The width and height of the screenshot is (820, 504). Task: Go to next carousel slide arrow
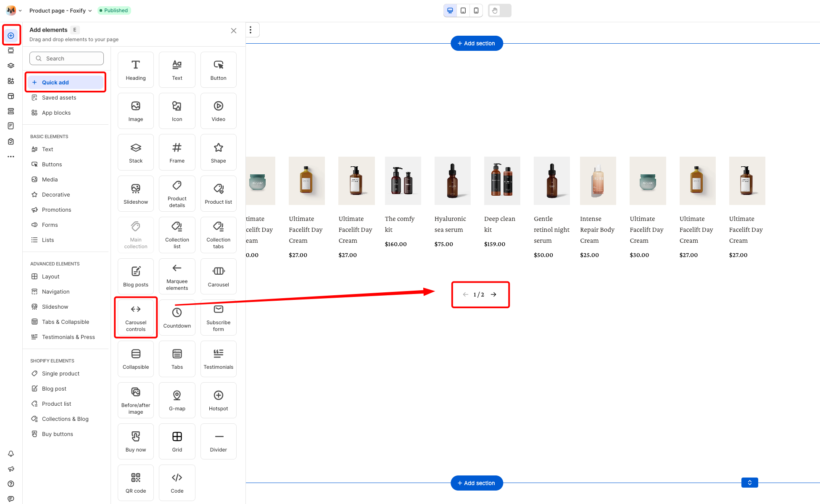[494, 295]
